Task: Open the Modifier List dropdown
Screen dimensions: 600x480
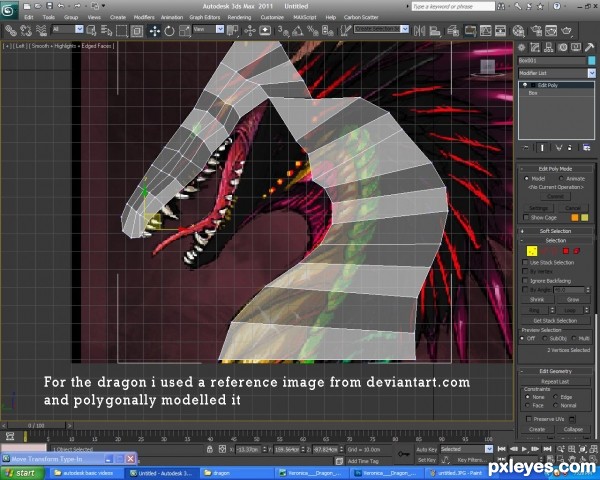Action: pos(592,73)
